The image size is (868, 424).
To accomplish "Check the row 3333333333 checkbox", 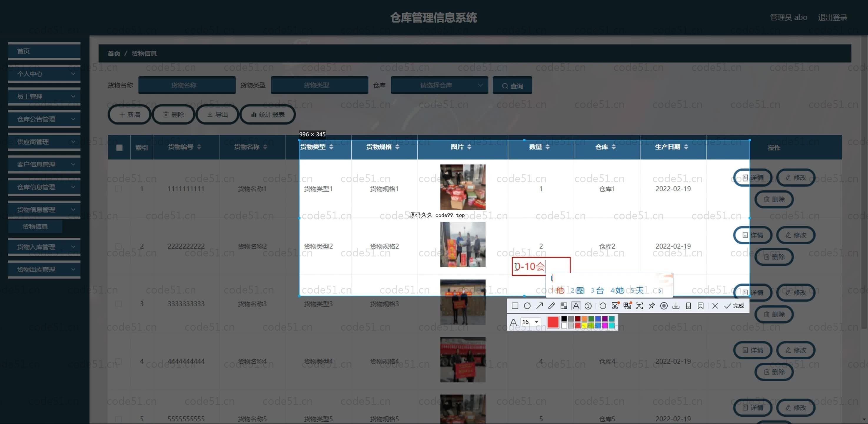I will click(x=119, y=304).
